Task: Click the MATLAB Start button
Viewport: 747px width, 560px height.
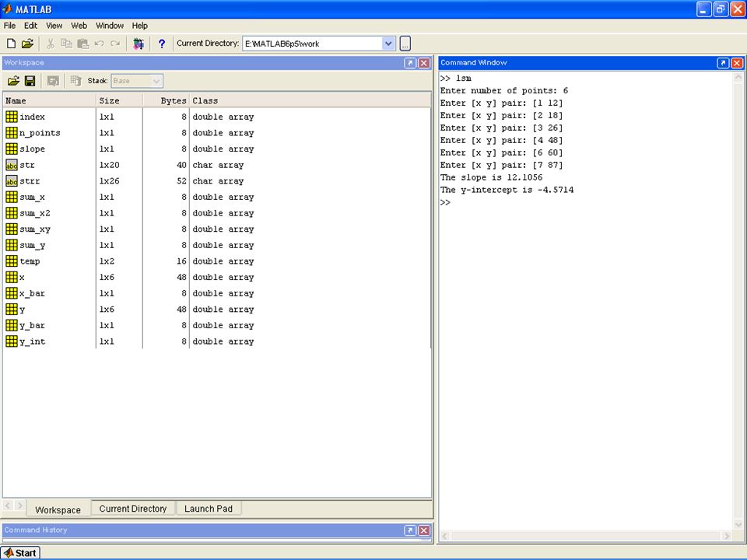Action: pyautogui.click(x=20, y=553)
